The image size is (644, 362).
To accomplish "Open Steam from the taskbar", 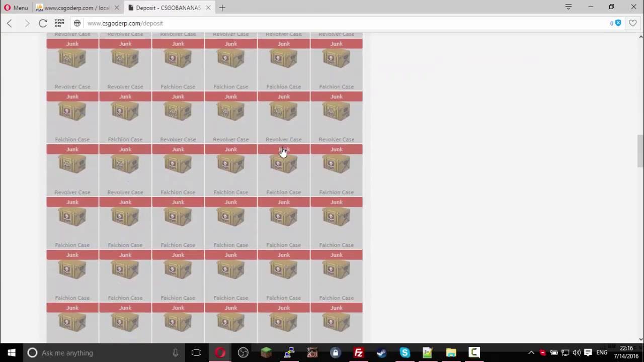I will pos(382,352).
